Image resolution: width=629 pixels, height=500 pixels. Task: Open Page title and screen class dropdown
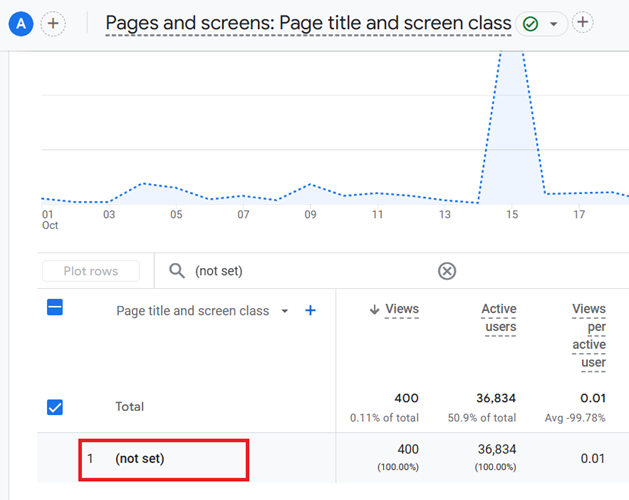tap(284, 311)
